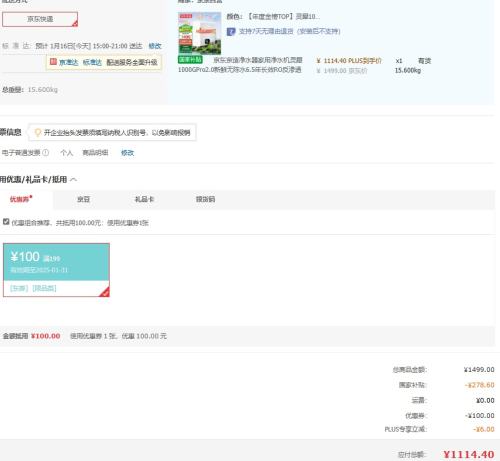Switch to the 礼品卡 gift card tab
500x461 pixels.
pyautogui.click(x=144, y=199)
